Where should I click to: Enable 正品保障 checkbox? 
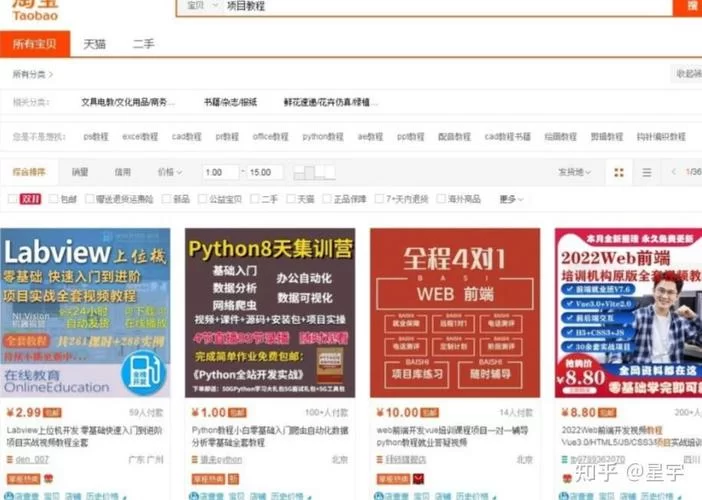click(327, 199)
